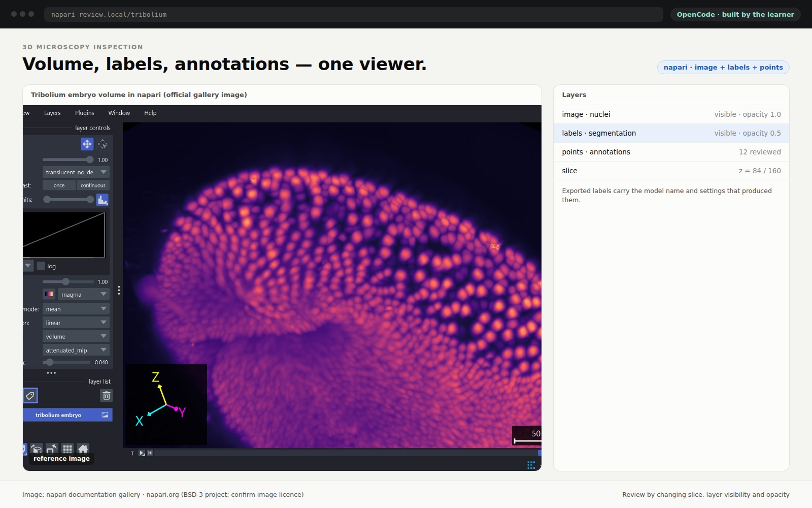Select the transform mode icon

coord(103,144)
